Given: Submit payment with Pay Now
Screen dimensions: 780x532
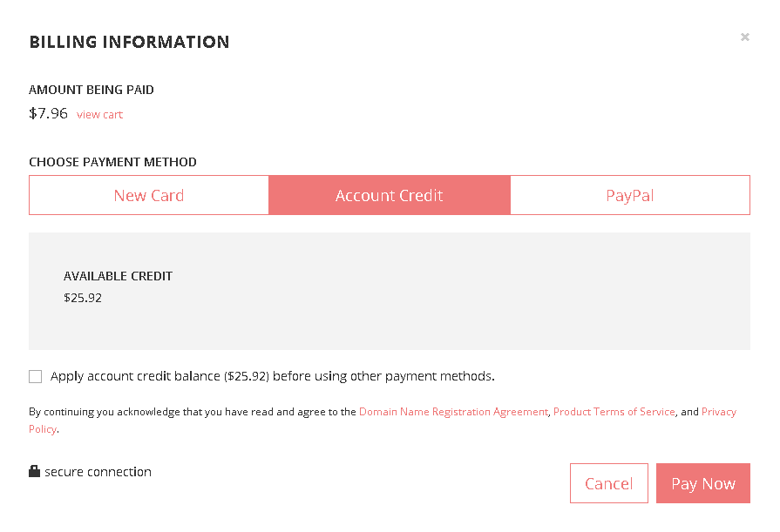Looking at the screenshot, I should pos(703,483).
